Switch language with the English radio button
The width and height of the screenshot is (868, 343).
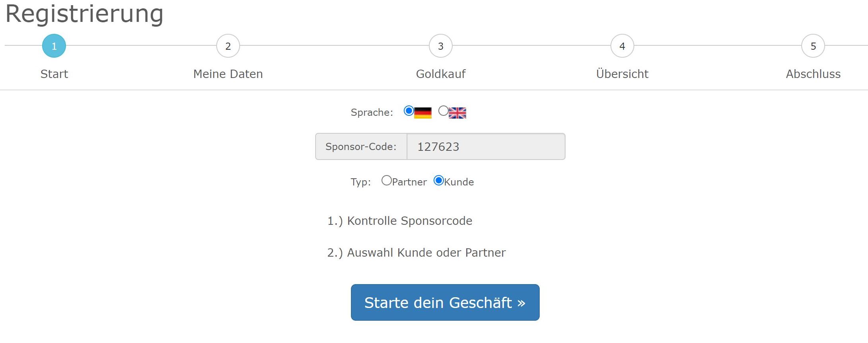tap(443, 111)
